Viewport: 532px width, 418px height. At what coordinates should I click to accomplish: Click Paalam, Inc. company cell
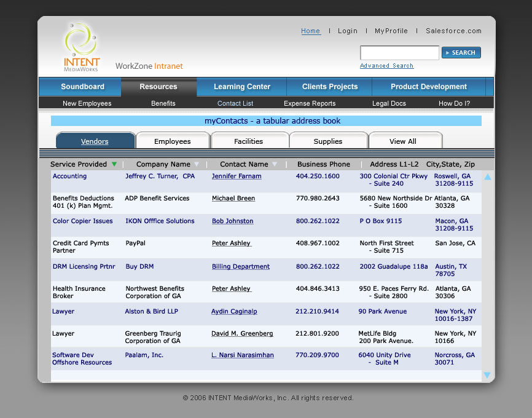click(x=144, y=355)
